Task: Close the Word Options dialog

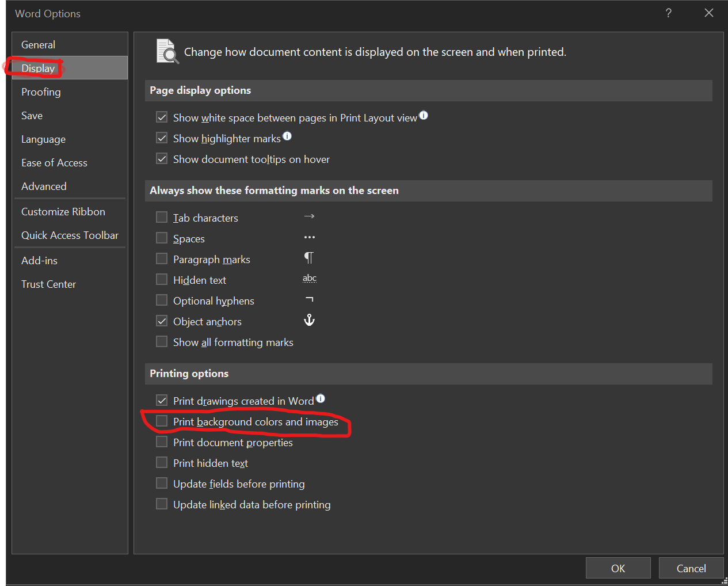Action: (709, 13)
